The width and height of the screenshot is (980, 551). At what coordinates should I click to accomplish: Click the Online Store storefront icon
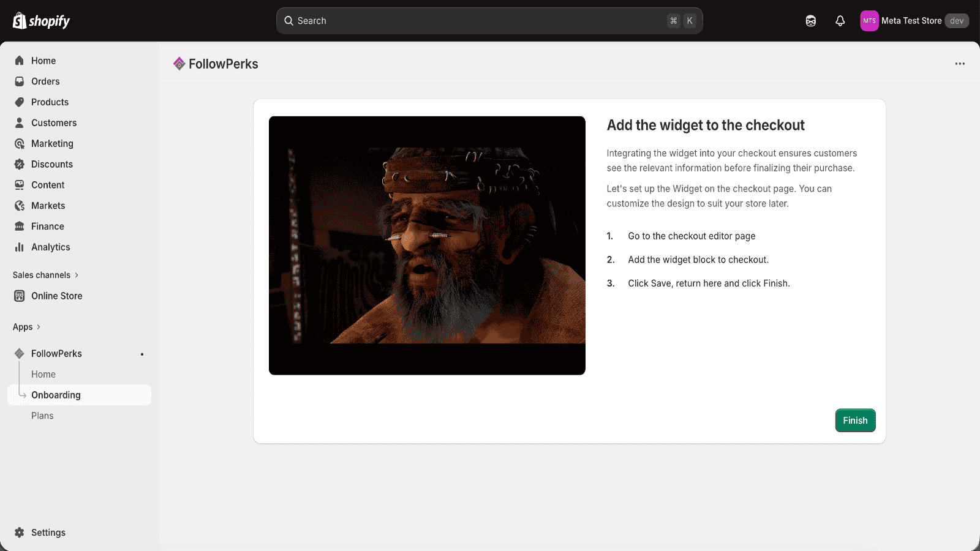point(20,296)
